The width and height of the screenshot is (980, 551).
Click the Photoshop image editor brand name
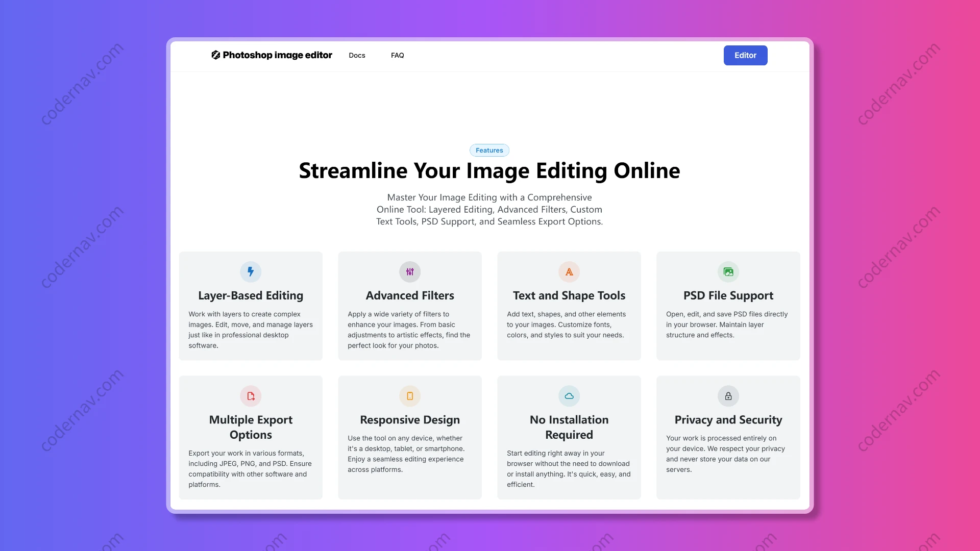point(278,55)
